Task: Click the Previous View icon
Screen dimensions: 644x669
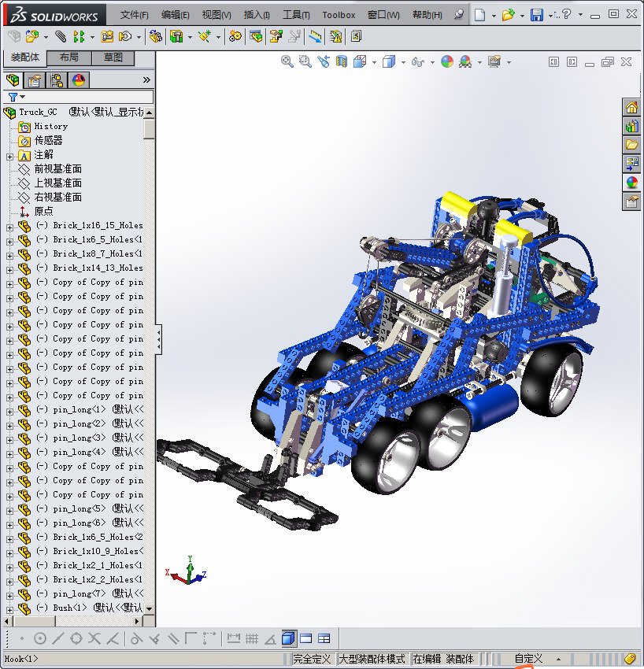Action: pyautogui.click(x=324, y=62)
